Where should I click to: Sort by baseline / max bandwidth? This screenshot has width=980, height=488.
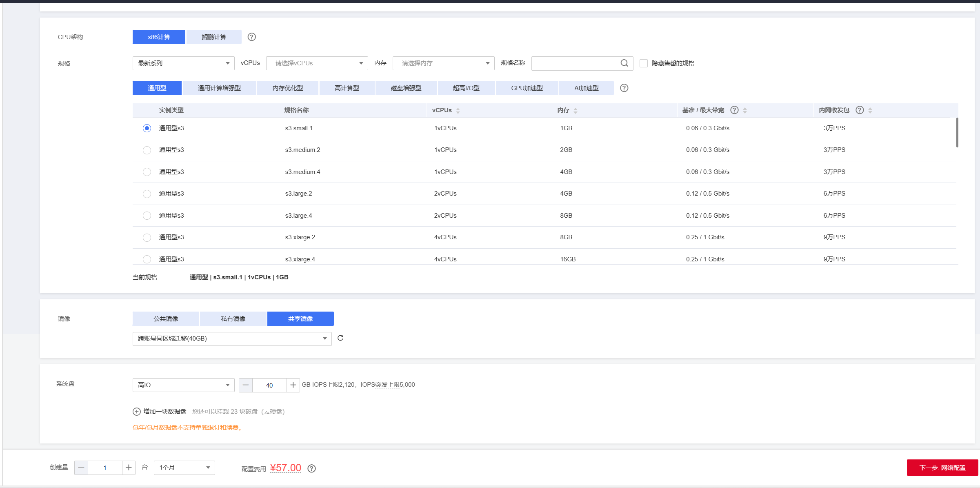coord(745,110)
